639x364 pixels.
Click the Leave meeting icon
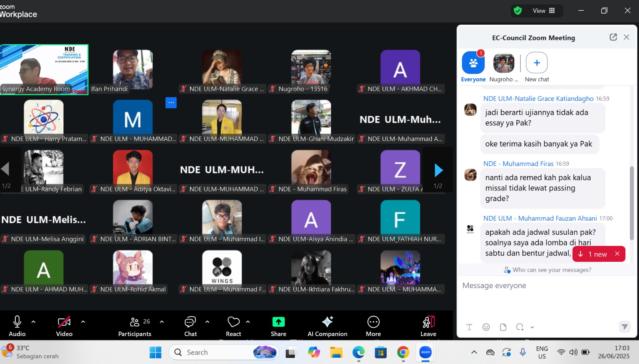[428, 322]
